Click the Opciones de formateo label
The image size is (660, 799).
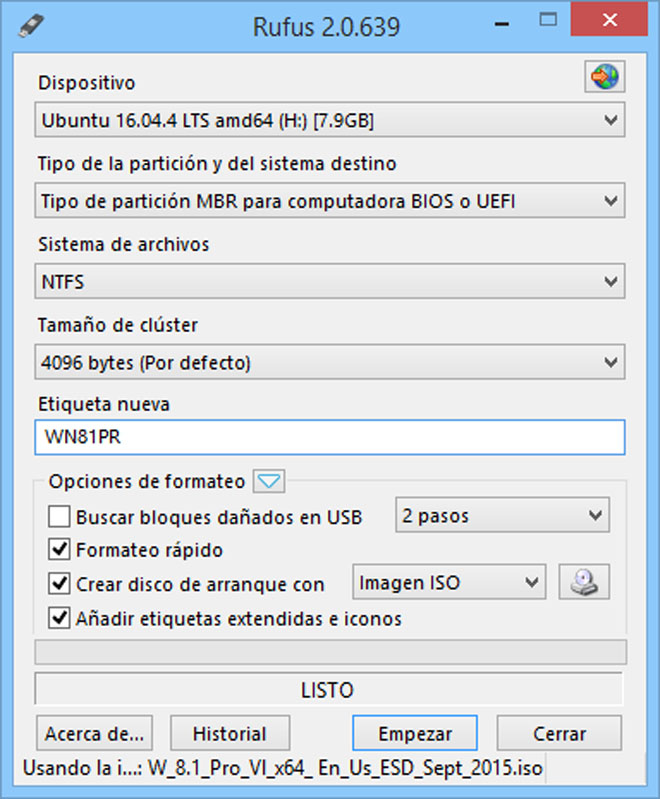pos(147,481)
